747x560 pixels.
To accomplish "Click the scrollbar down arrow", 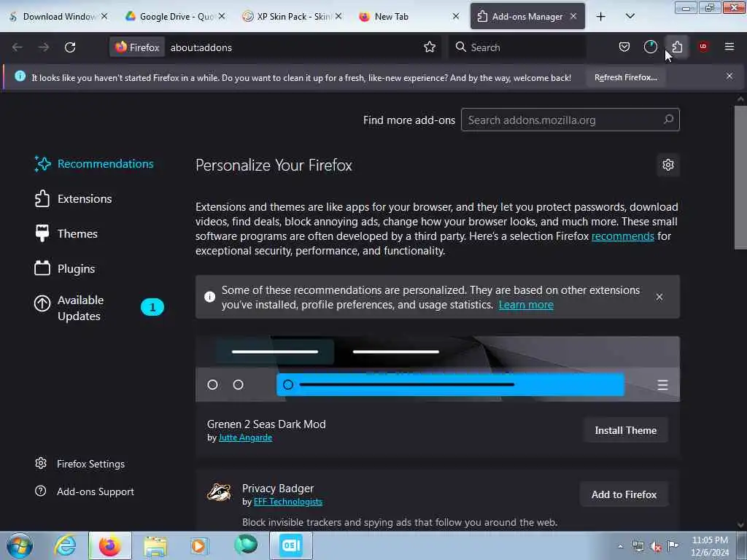I will [x=740, y=525].
